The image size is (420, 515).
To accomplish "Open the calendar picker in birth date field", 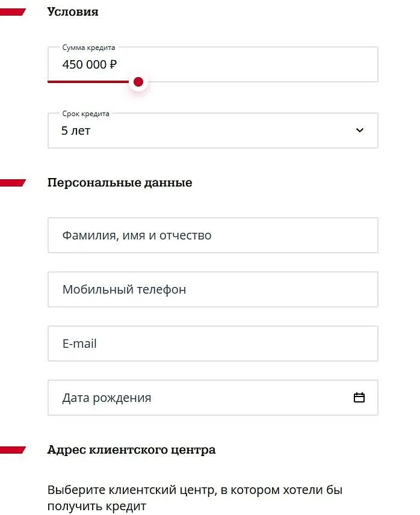I will [359, 398].
